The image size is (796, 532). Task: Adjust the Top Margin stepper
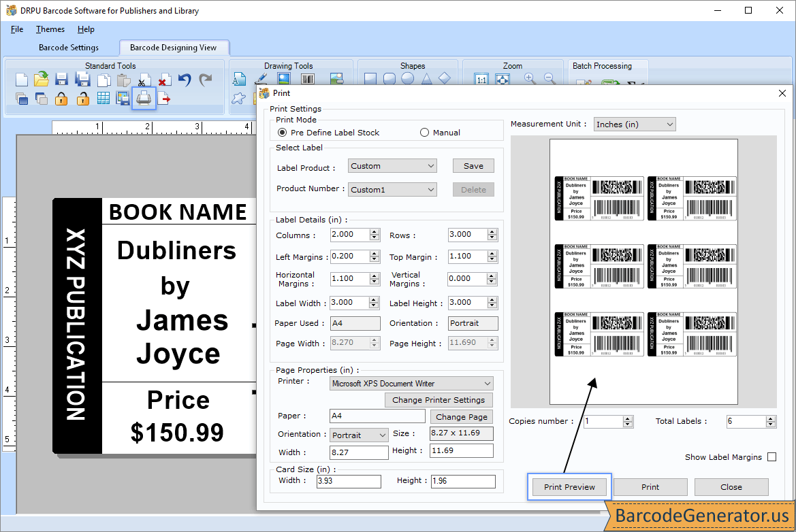coord(492,256)
